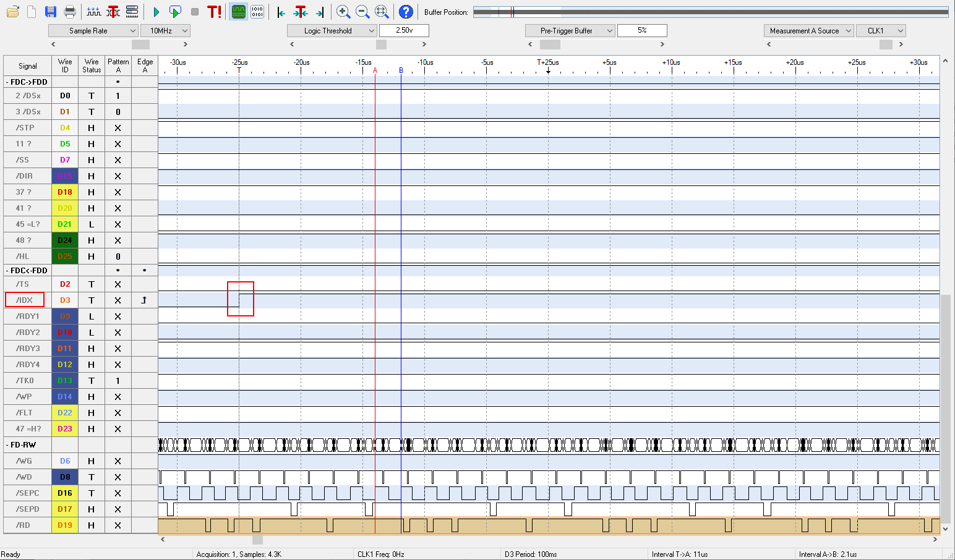The image size is (955, 560).
Task: Save the capture with the floppy disk icon
Action: [51, 12]
